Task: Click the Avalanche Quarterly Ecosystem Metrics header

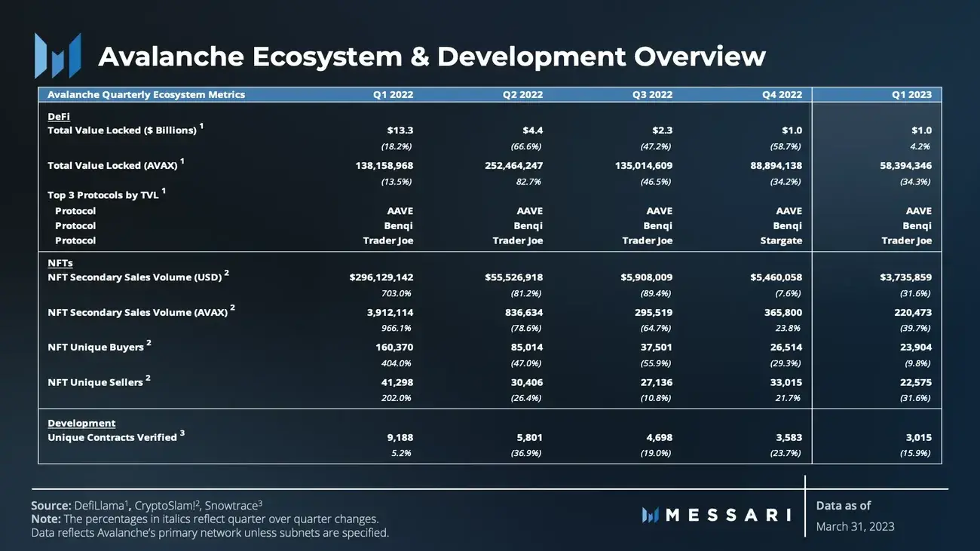Action: click(145, 95)
